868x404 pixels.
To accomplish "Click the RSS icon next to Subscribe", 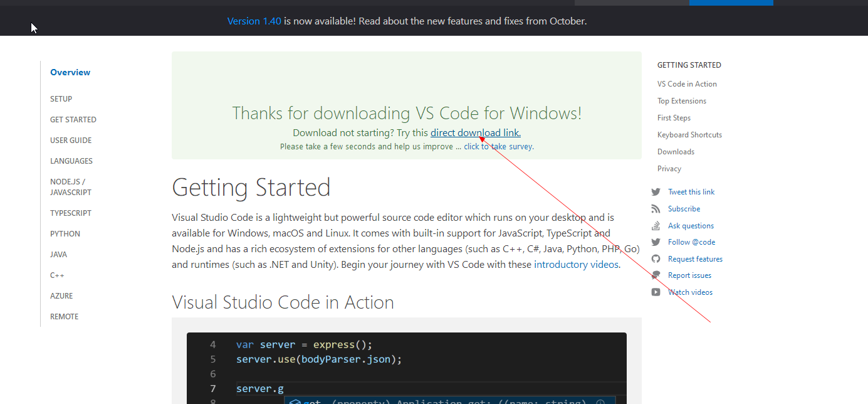I will tap(656, 208).
